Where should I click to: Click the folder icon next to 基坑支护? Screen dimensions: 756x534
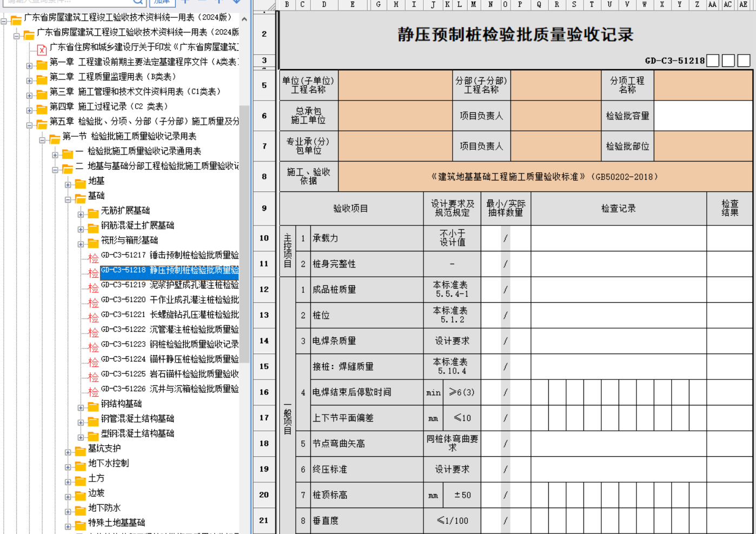coord(81,450)
